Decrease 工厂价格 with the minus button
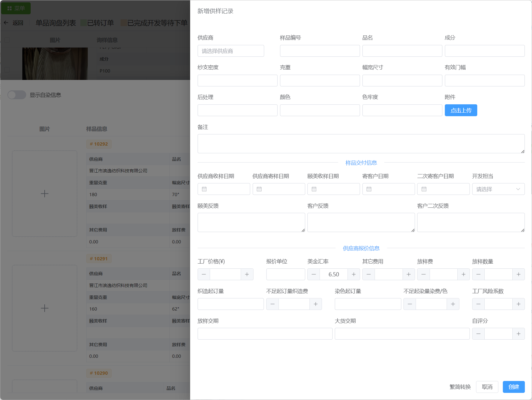Image resolution: width=532 pixels, height=400 pixels. 204,274
